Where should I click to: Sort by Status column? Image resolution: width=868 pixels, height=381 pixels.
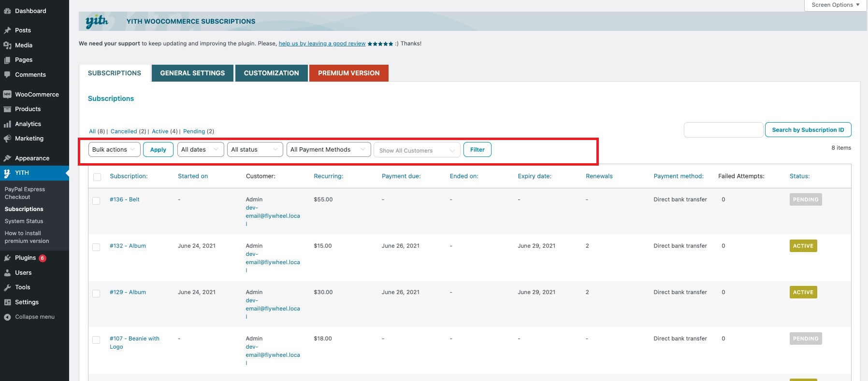(x=799, y=176)
